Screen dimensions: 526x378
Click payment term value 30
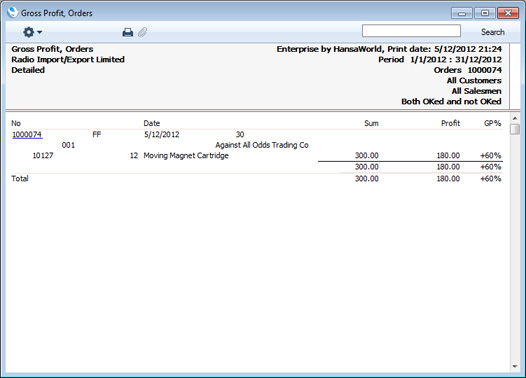240,134
